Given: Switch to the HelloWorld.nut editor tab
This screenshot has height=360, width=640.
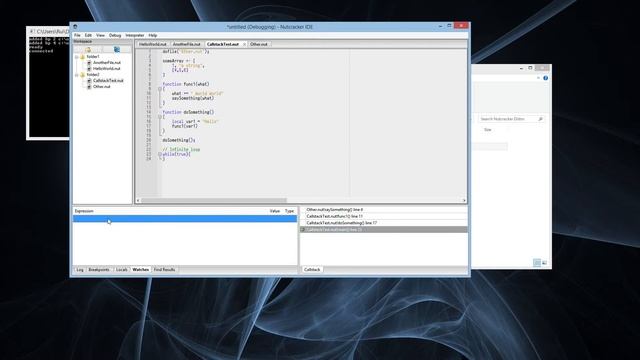Looking at the screenshot, I should click(153, 44).
